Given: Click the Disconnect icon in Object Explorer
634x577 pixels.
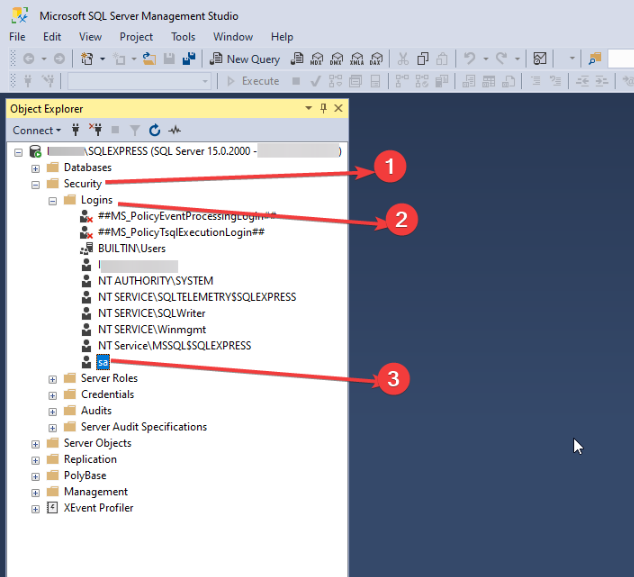Looking at the screenshot, I should pyautogui.click(x=95, y=130).
